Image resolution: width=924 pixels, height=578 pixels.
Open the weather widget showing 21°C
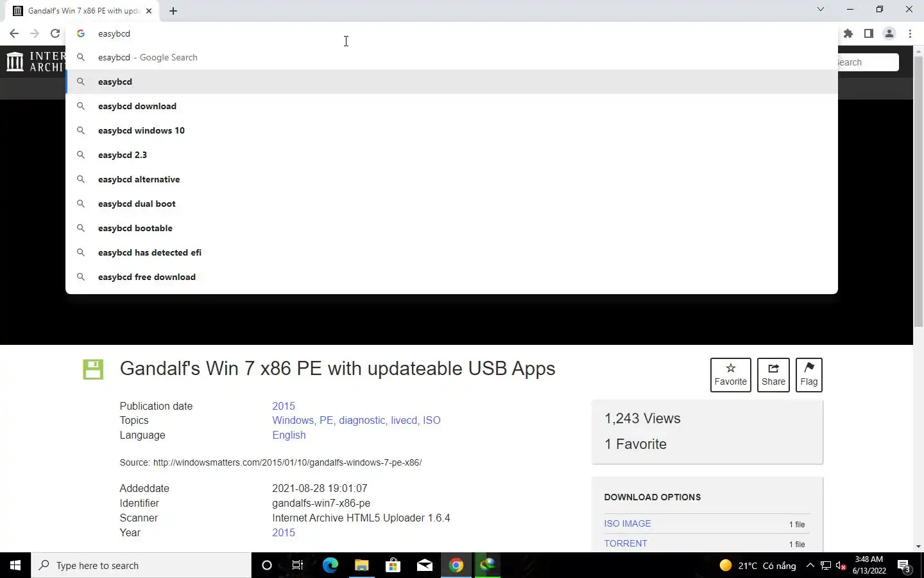pyautogui.click(x=757, y=565)
